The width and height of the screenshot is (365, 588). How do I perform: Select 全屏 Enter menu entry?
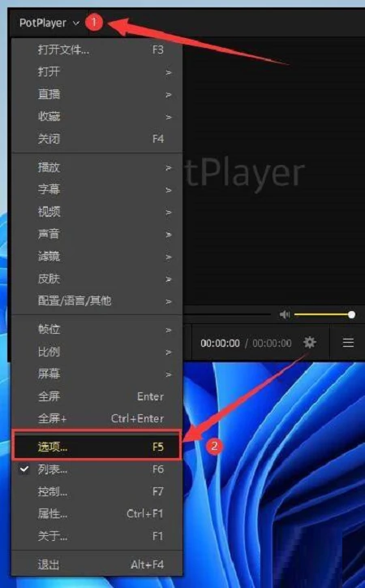tap(97, 396)
